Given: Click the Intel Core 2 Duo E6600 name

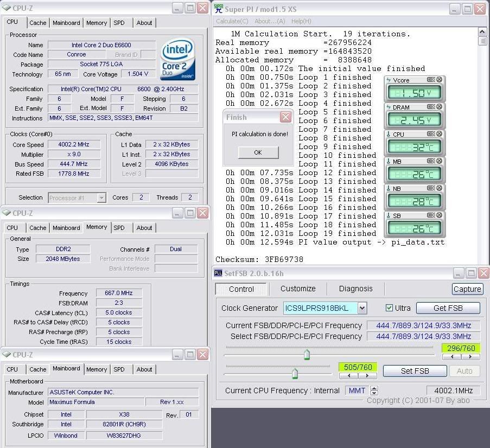Looking at the screenshot, I should tap(101, 45).
